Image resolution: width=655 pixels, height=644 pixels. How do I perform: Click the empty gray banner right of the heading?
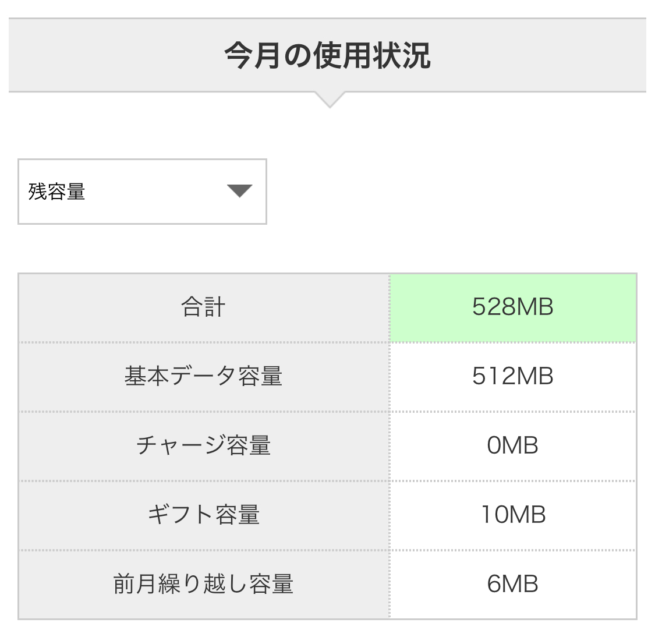coord(541,56)
